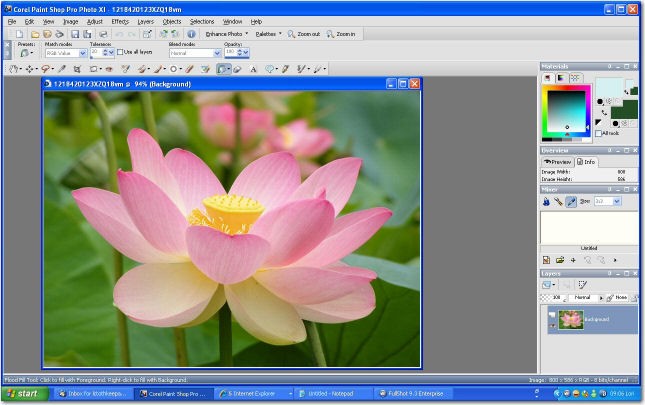Click the Edit Selection icon in Layers palette
This screenshot has height=405, width=645.
coord(582,285)
